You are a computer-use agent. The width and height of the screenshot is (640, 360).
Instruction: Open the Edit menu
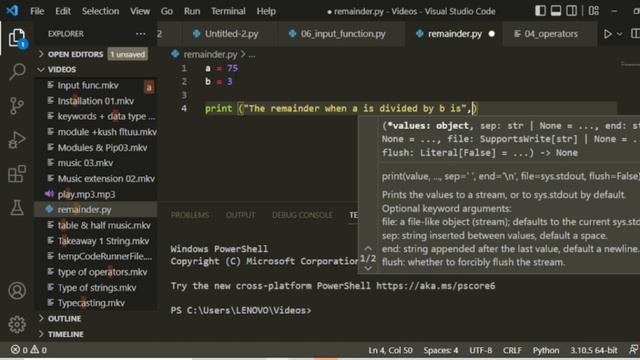tap(63, 11)
